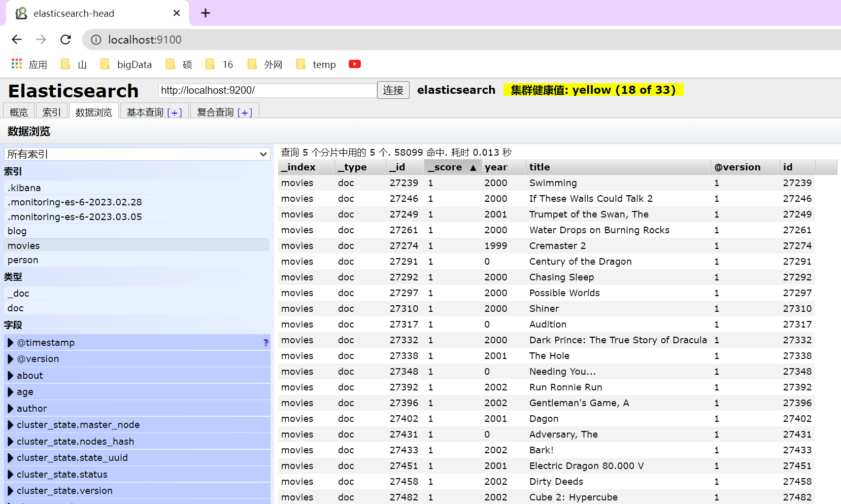Open the Electric Dragon 80.000 V row
The width and height of the screenshot is (841, 504).
pos(547,466)
